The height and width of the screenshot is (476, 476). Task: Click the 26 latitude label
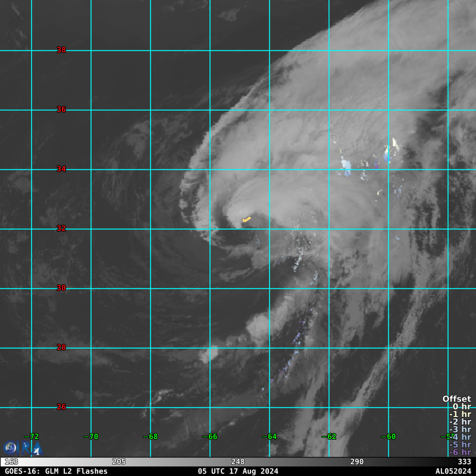61,407
